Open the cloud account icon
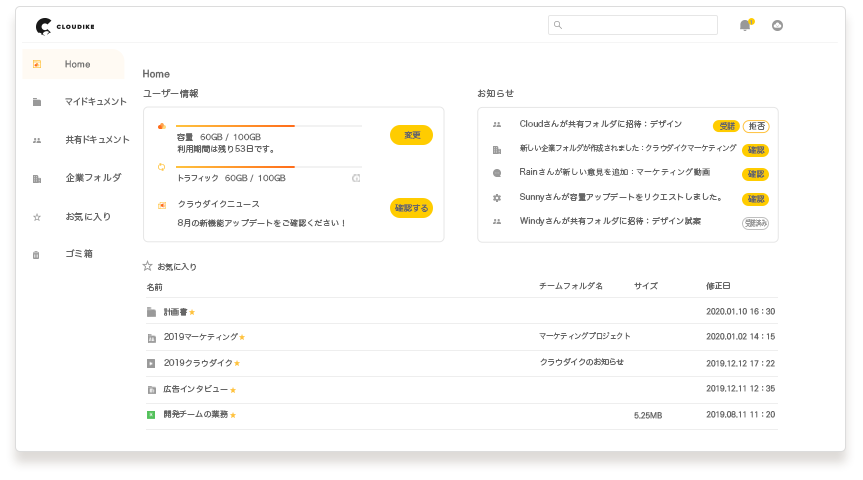The height and width of the screenshot is (480, 863). [x=777, y=25]
